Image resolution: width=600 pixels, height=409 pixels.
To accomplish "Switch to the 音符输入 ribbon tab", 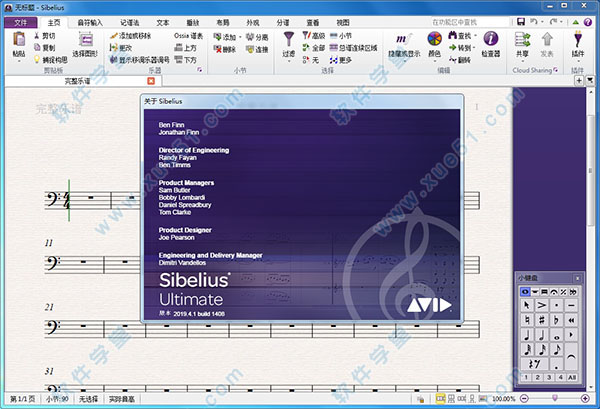I will (90, 21).
